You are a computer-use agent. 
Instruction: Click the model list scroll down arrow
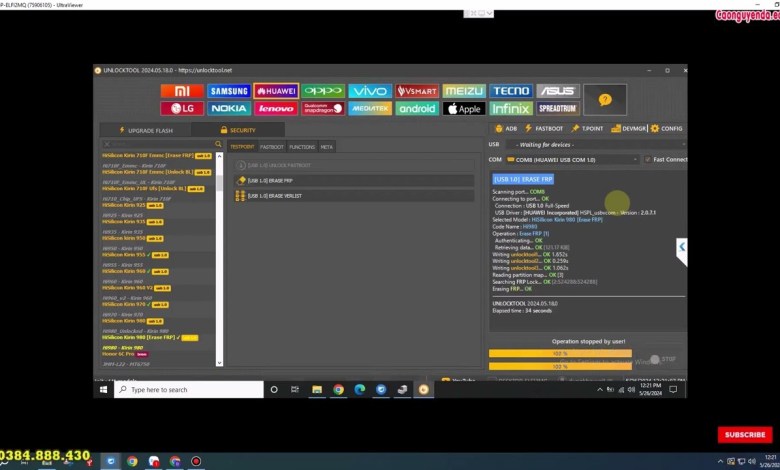tap(219, 363)
